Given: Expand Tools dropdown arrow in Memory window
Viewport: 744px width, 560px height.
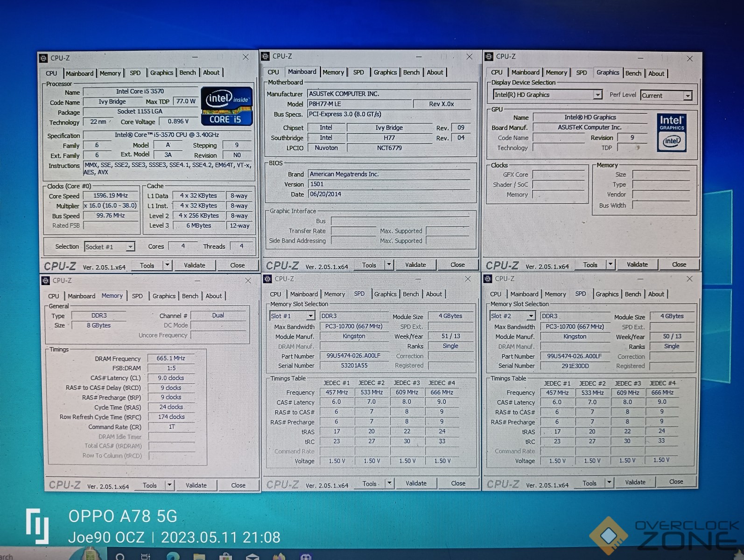Looking at the screenshot, I should 170,485.
